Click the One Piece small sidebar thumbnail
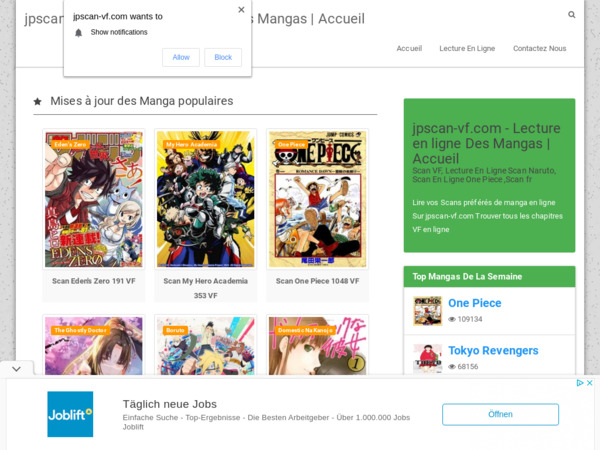This screenshot has width=600, height=450. click(x=427, y=311)
